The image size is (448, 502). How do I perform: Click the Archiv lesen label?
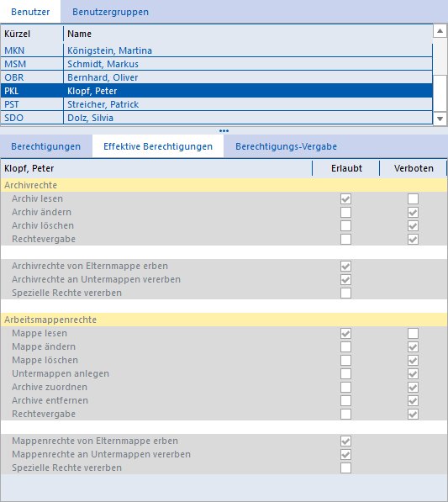(x=37, y=198)
